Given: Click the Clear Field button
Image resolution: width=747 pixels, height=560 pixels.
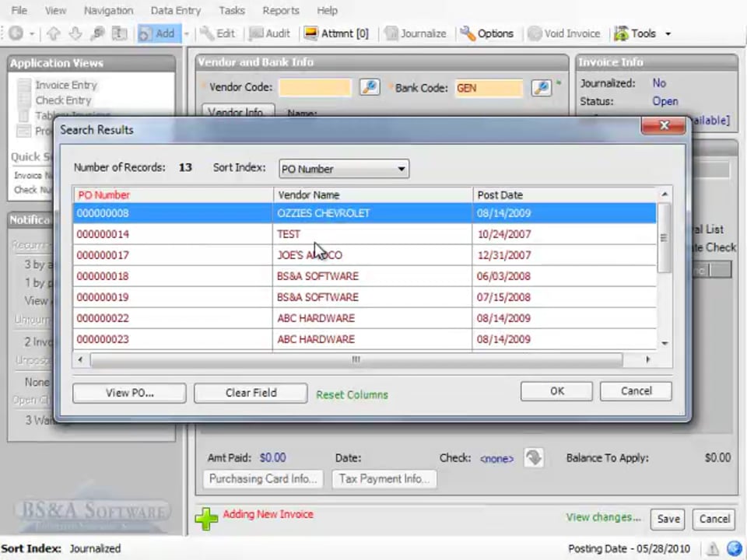Looking at the screenshot, I should click(251, 393).
